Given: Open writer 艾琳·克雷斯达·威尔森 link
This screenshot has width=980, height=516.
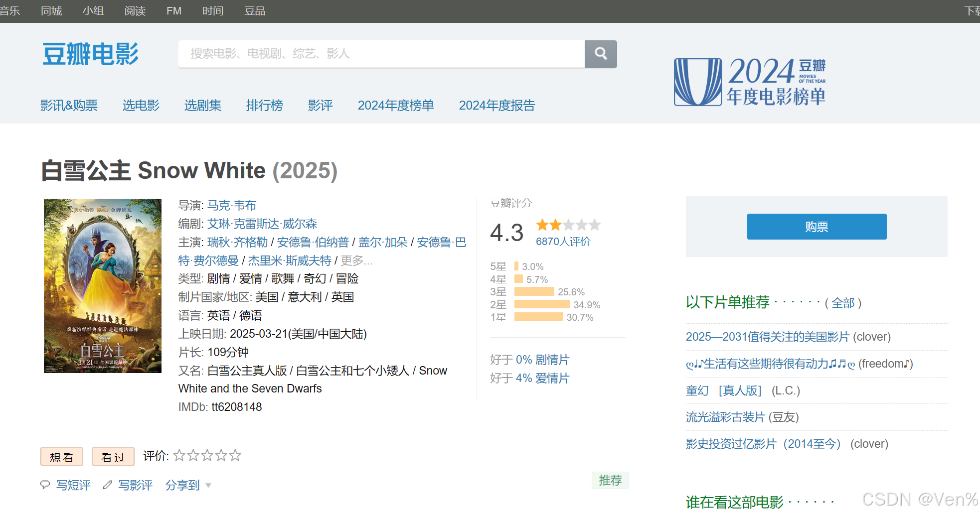Looking at the screenshot, I should tap(262, 224).
